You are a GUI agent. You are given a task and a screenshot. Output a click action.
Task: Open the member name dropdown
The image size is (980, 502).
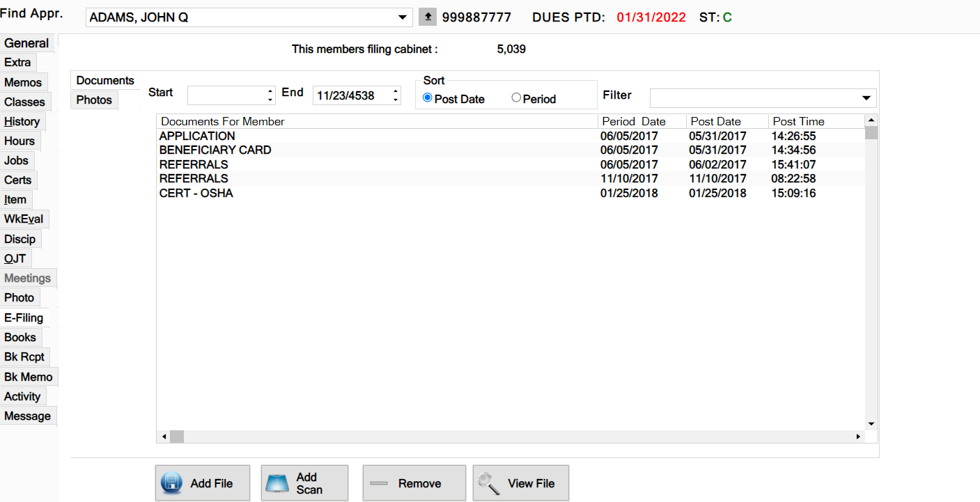(402, 17)
